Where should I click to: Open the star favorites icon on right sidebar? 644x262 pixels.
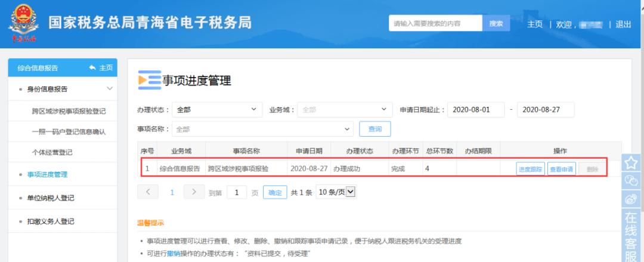631,162
